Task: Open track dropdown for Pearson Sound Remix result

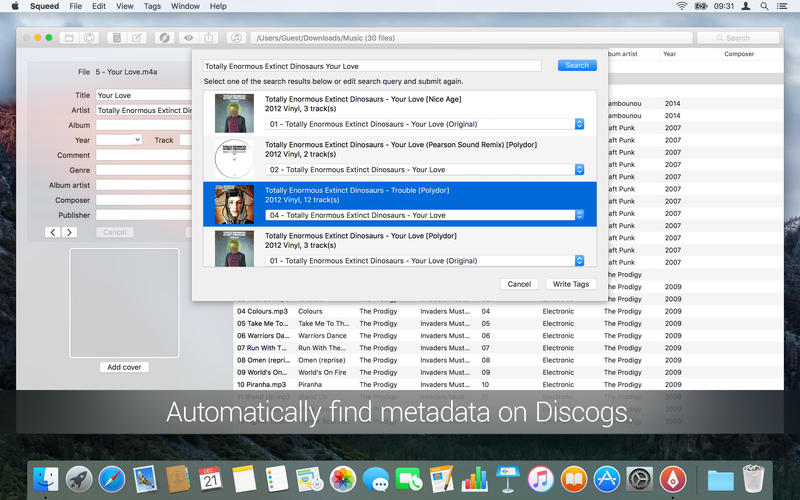Action: (x=424, y=169)
